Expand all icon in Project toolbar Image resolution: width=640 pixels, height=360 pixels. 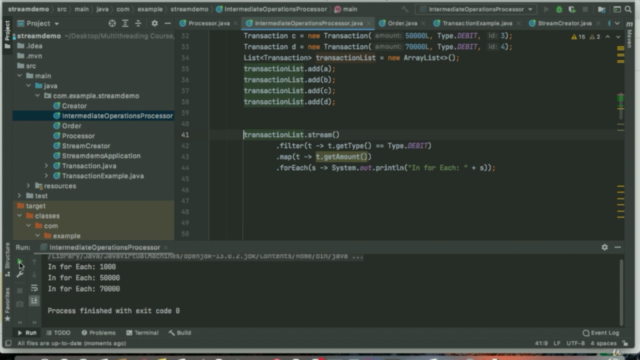click(x=125, y=23)
